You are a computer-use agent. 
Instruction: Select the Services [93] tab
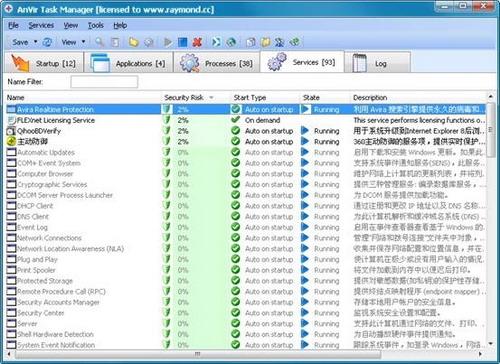(x=302, y=62)
